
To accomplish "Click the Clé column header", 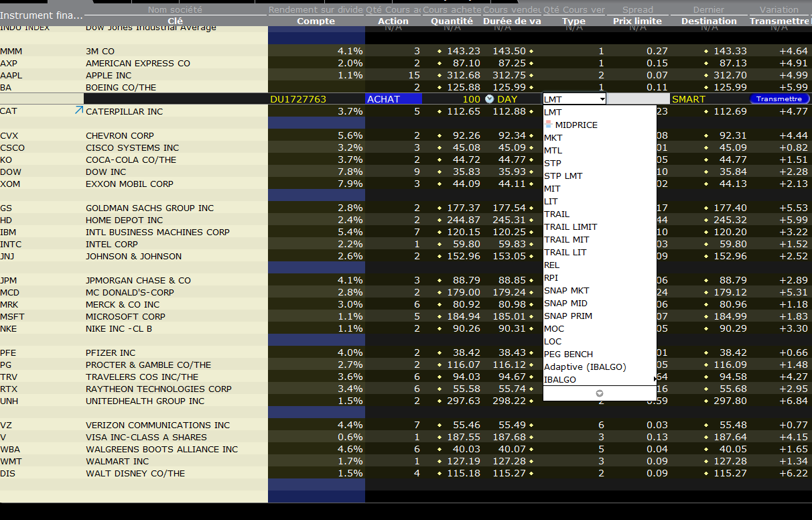I will (x=175, y=21).
